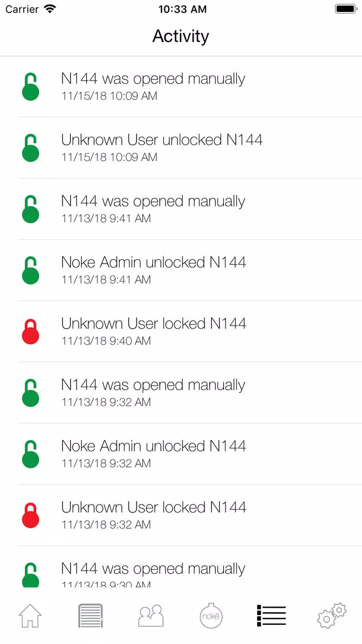Open 'Noke Admin unlocked N144' 9:32 AM entry

coord(190,454)
